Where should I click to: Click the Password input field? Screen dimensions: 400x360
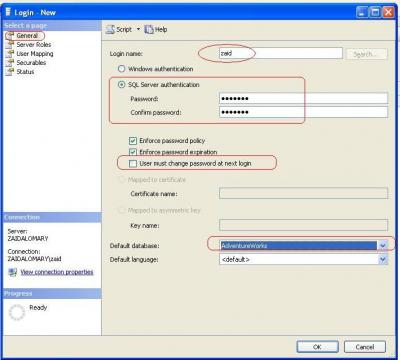pos(303,99)
